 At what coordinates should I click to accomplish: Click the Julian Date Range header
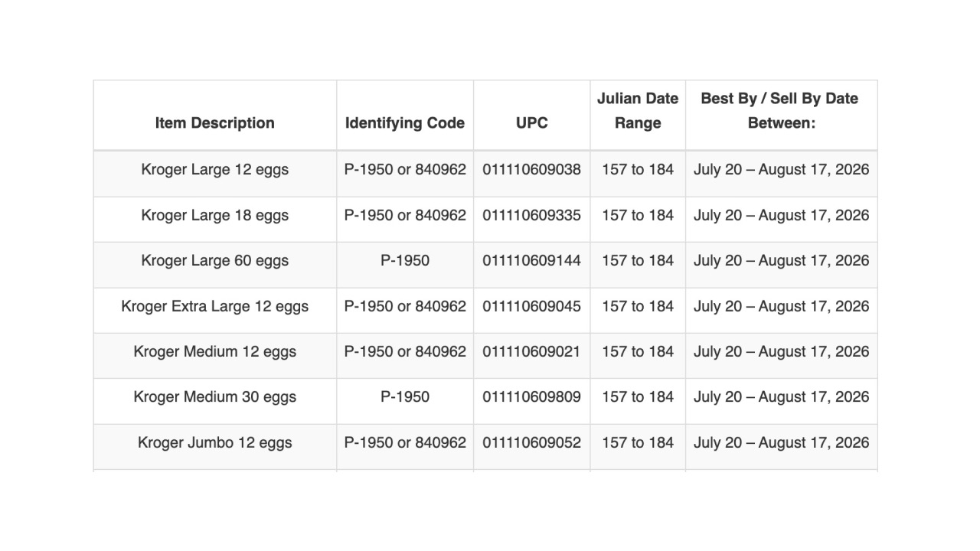coord(638,111)
